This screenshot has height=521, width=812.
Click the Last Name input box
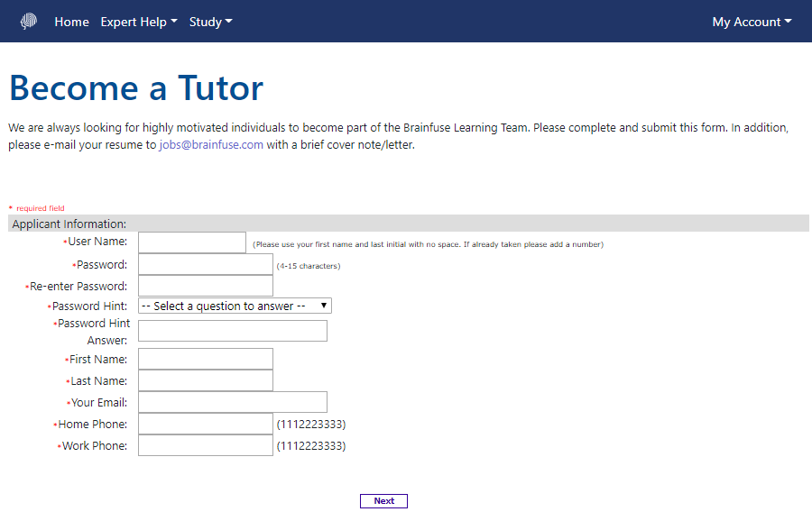coord(205,380)
